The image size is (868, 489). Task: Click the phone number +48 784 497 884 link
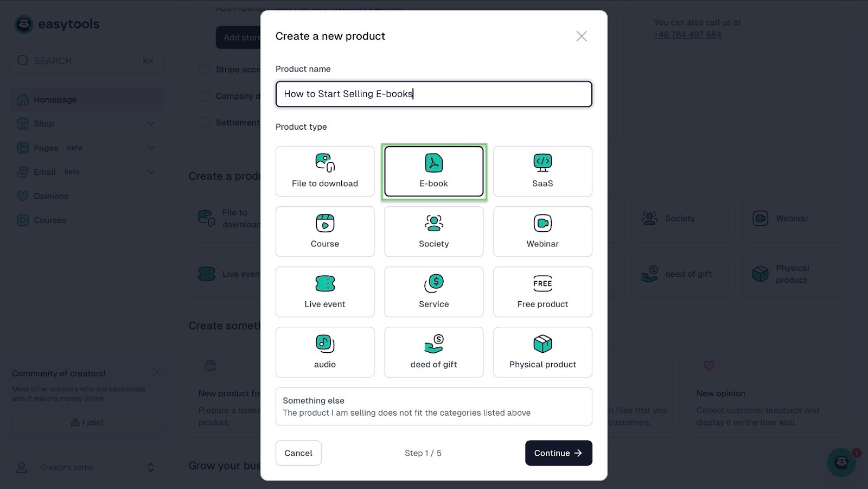pos(687,34)
